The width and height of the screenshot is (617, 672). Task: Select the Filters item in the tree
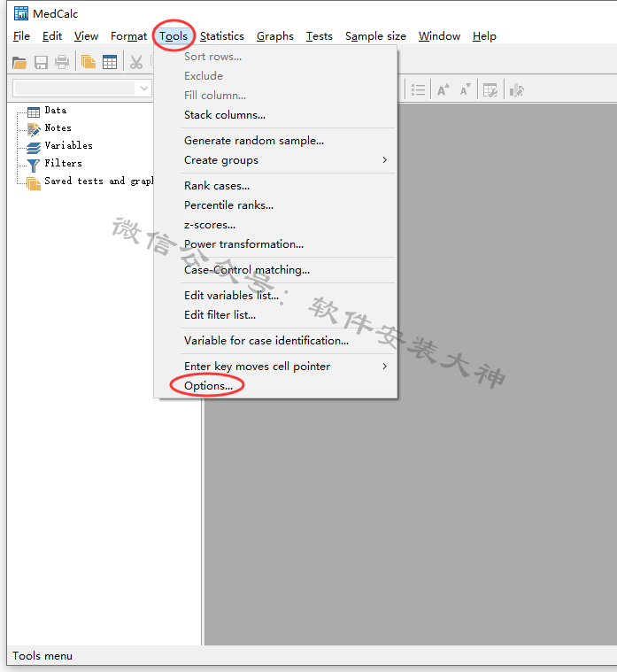click(63, 163)
